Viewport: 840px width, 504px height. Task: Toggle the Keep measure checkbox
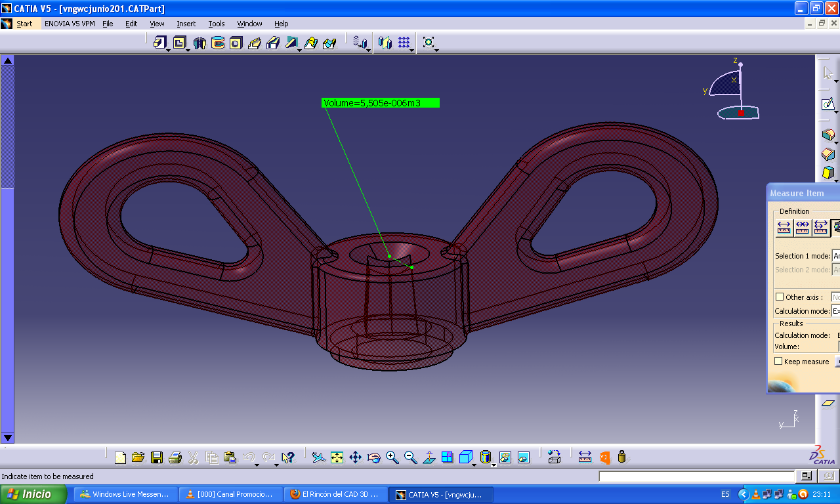(x=778, y=362)
